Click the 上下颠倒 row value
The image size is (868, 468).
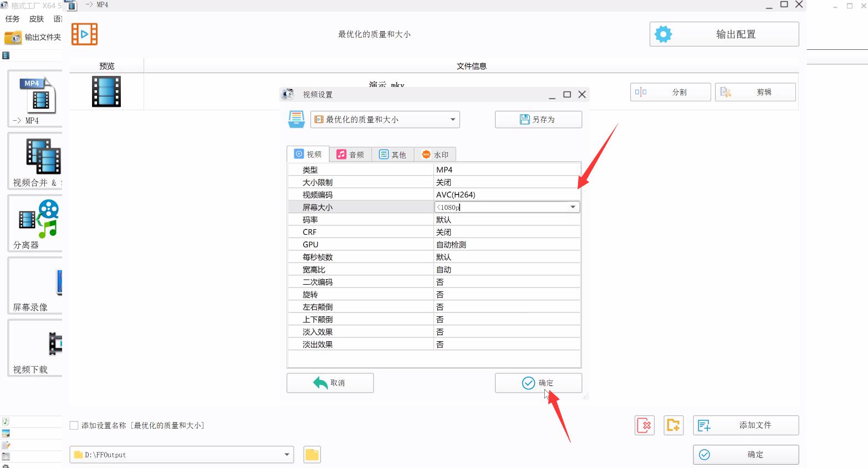pos(507,319)
